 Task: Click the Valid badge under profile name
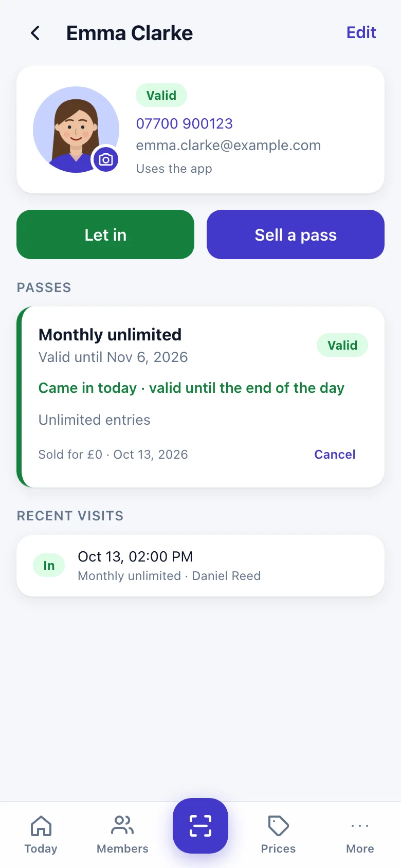161,95
